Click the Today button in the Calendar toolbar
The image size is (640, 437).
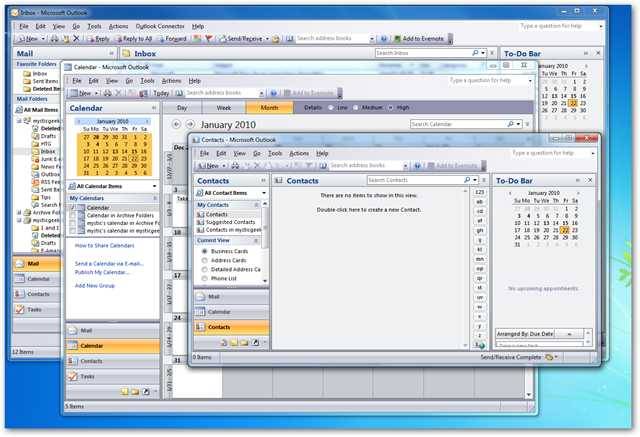click(x=161, y=93)
